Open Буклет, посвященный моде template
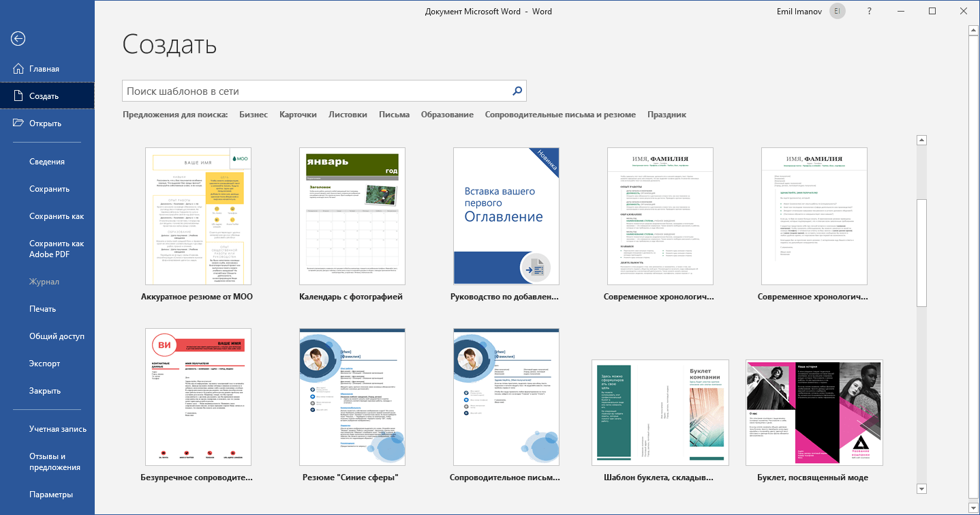 (x=814, y=413)
